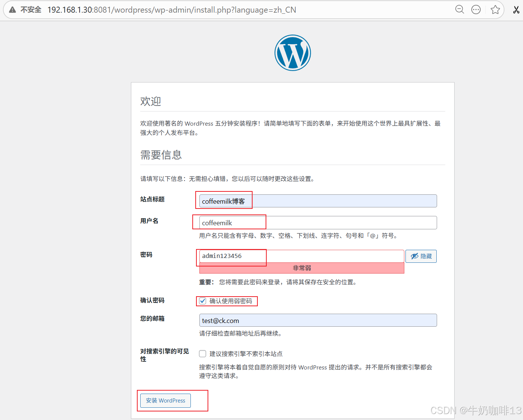The image size is (523, 420).
Task: Click the 非常弱 password strength indicator
Action: (302, 268)
